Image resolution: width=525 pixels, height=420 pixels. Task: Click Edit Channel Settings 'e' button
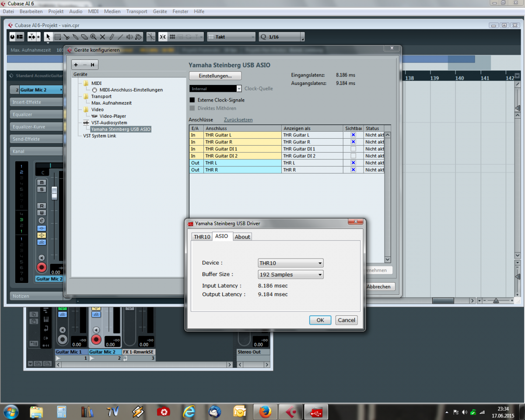click(x=42, y=220)
